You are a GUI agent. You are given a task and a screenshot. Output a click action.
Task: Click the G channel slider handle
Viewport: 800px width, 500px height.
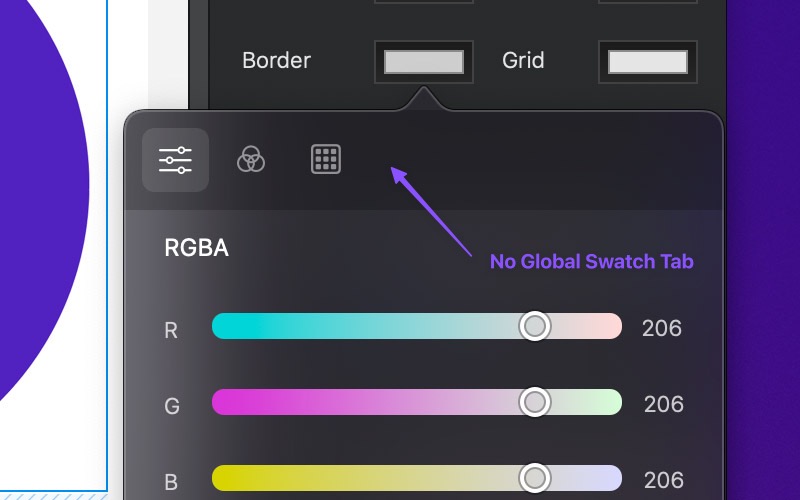tap(535, 402)
